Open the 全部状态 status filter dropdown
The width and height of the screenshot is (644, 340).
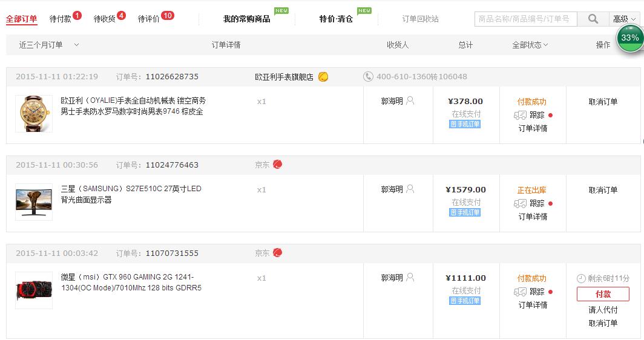530,45
